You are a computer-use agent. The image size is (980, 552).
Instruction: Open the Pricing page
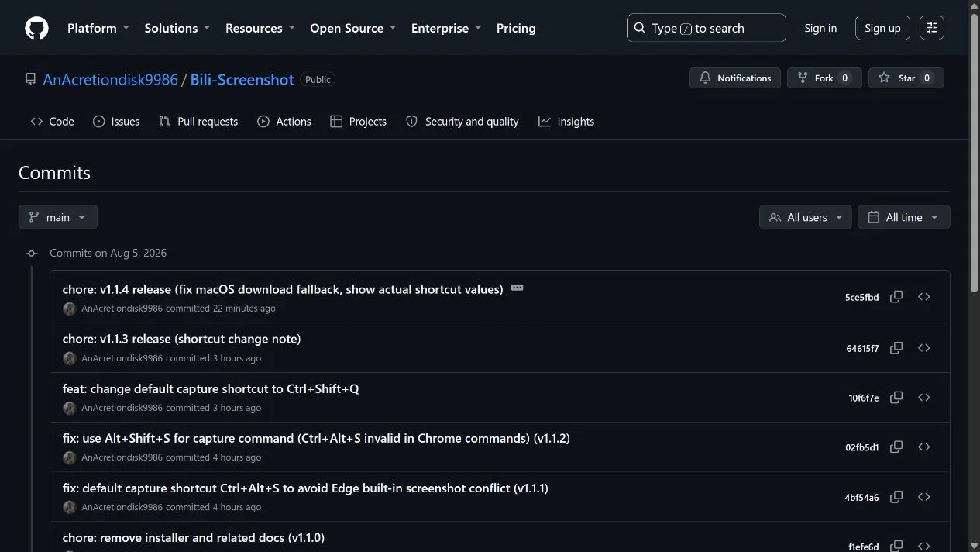tap(516, 28)
